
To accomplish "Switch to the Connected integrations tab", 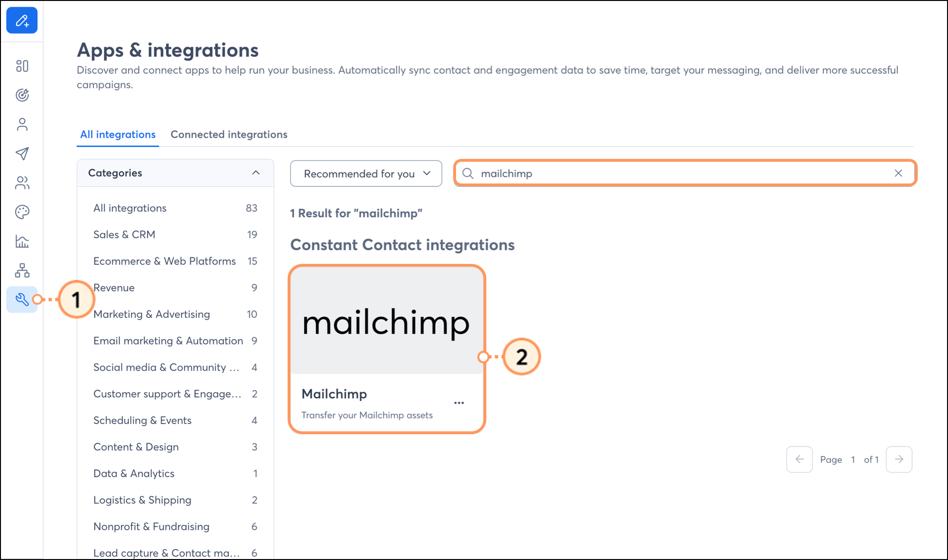I will 229,134.
